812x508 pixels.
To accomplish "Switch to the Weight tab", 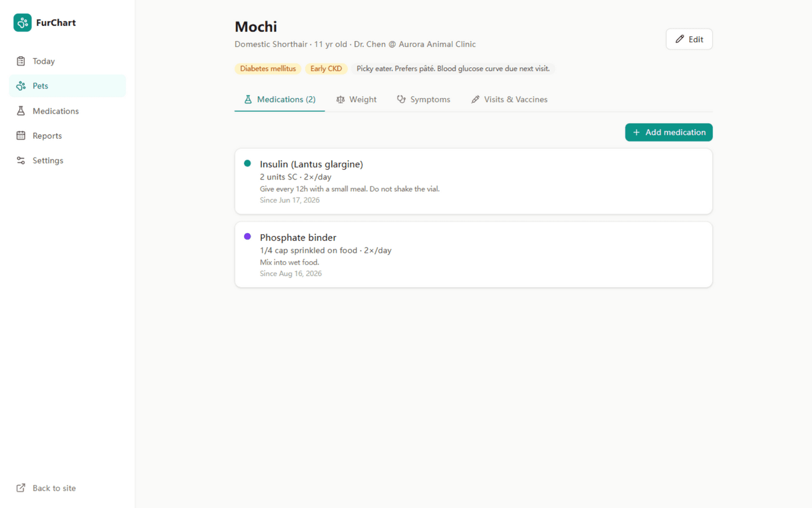I will (x=356, y=99).
